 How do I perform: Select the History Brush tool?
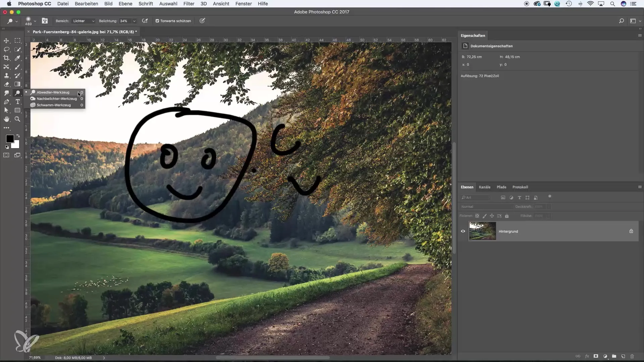point(17,75)
